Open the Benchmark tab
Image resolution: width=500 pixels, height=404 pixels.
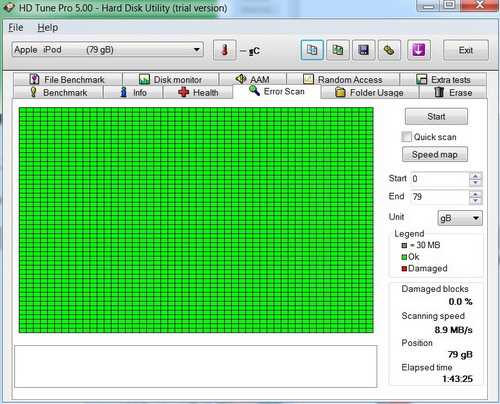pos(58,92)
